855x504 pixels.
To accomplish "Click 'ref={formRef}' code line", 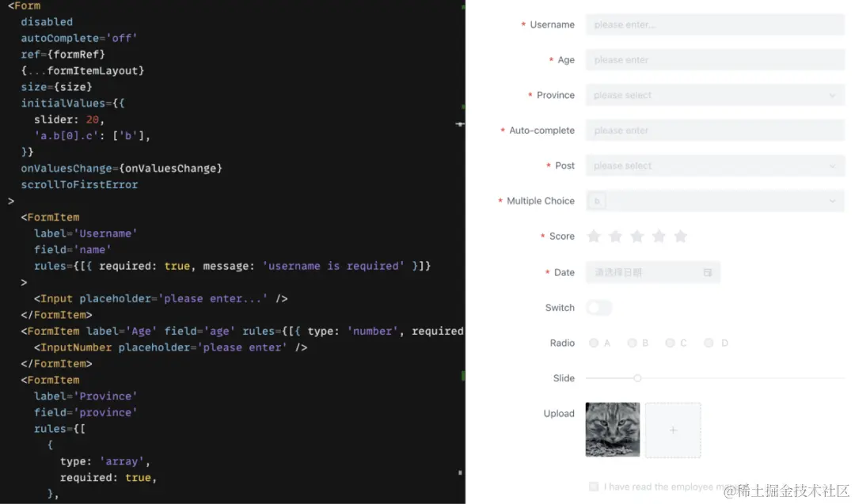I will 63,55.
